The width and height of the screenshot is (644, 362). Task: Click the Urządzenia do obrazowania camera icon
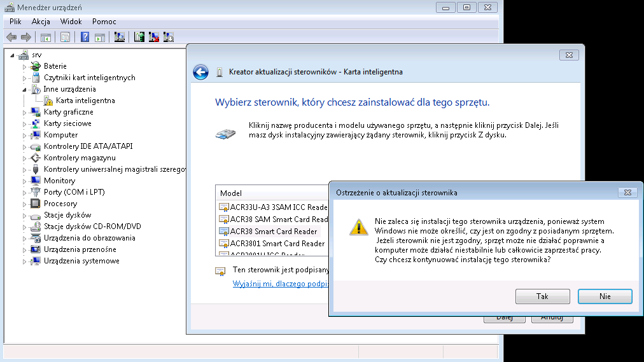[x=36, y=238]
